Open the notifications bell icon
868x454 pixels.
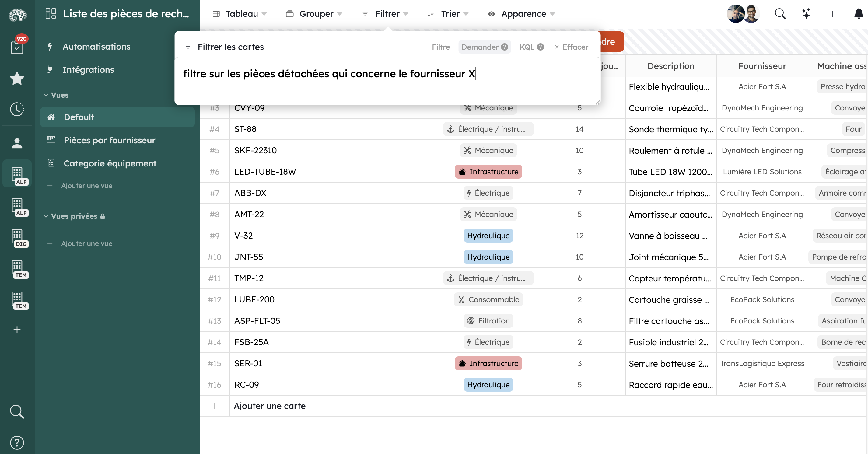[858, 14]
